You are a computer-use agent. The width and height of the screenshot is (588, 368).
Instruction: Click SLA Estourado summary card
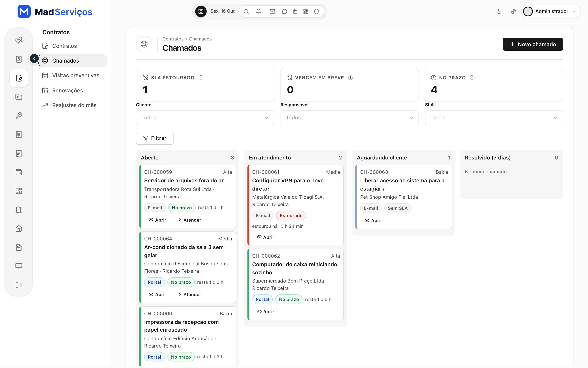click(x=205, y=84)
